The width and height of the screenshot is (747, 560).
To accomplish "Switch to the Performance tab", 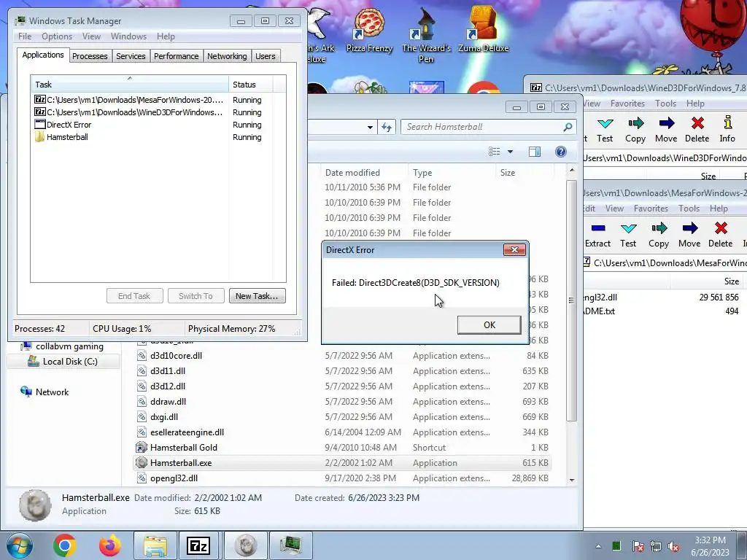I will click(177, 56).
